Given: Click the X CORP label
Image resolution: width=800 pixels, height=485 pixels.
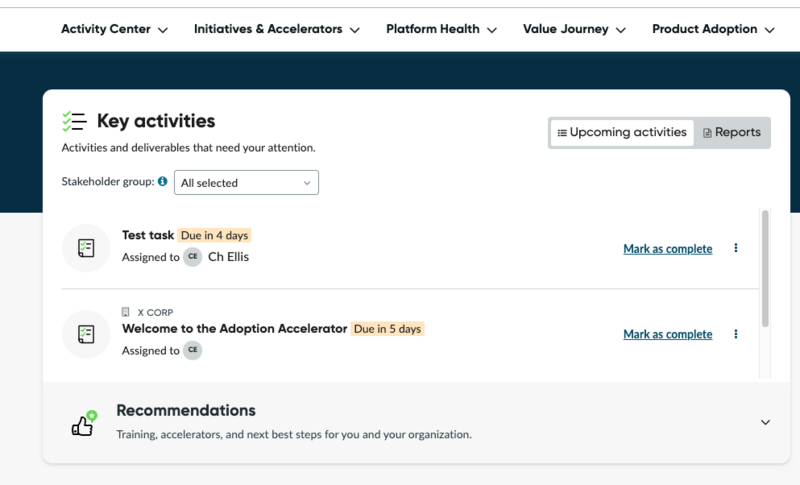Looking at the screenshot, I should pos(155,312).
